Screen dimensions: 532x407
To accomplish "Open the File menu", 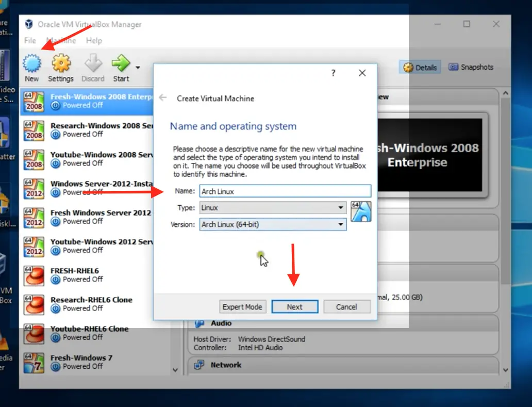I will pyautogui.click(x=29, y=40).
